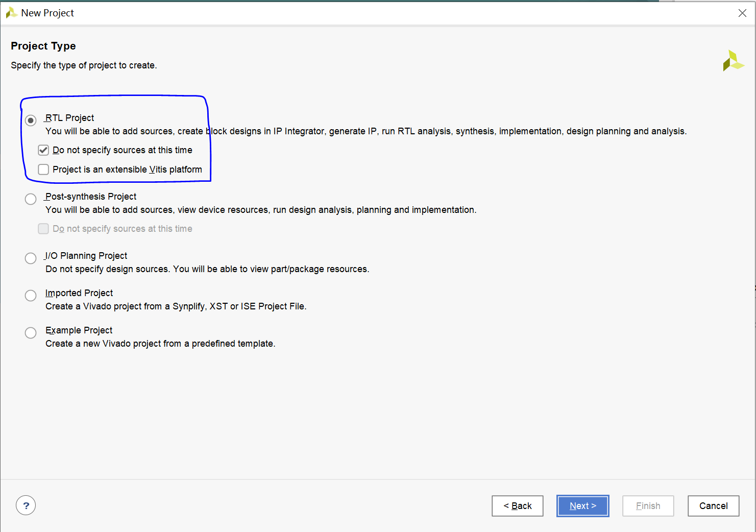Click the Vivado logo in title bar
The image size is (756, 532).
pyautogui.click(x=11, y=13)
